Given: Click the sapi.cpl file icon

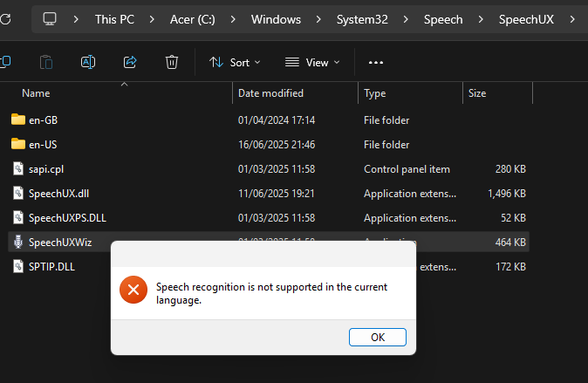Looking at the screenshot, I should (x=18, y=168).
